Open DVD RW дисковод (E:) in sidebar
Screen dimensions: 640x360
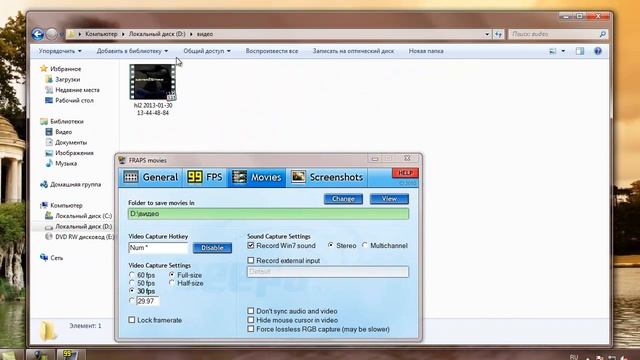point(80,237)
